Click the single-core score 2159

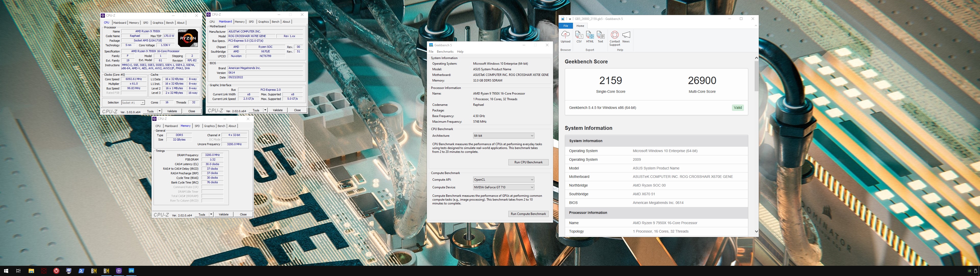coord(611,80)
